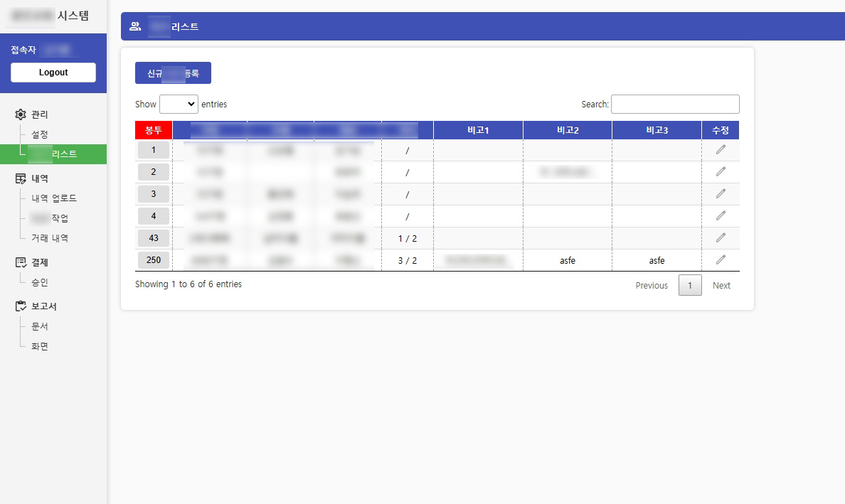
Task: Click the 내역 section label
Action: click(39, 178)
